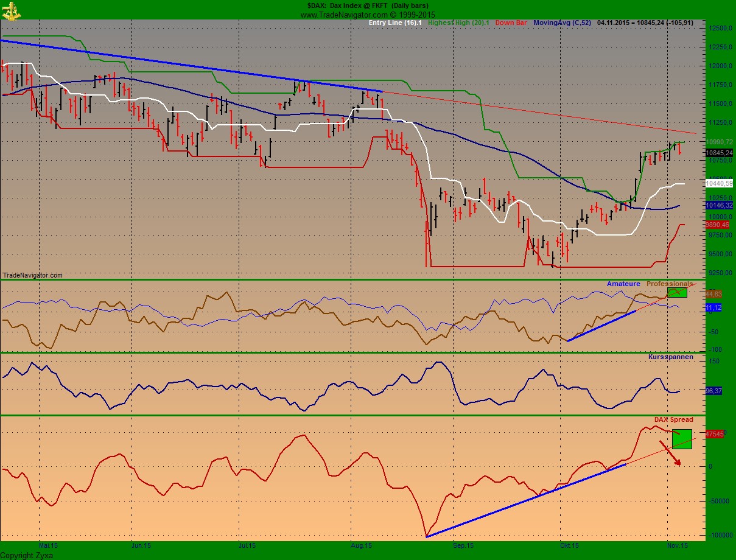This screenshot has width=736, height=560.
Task: Select the Amateure panel label
Action: (x=623, y=284)
